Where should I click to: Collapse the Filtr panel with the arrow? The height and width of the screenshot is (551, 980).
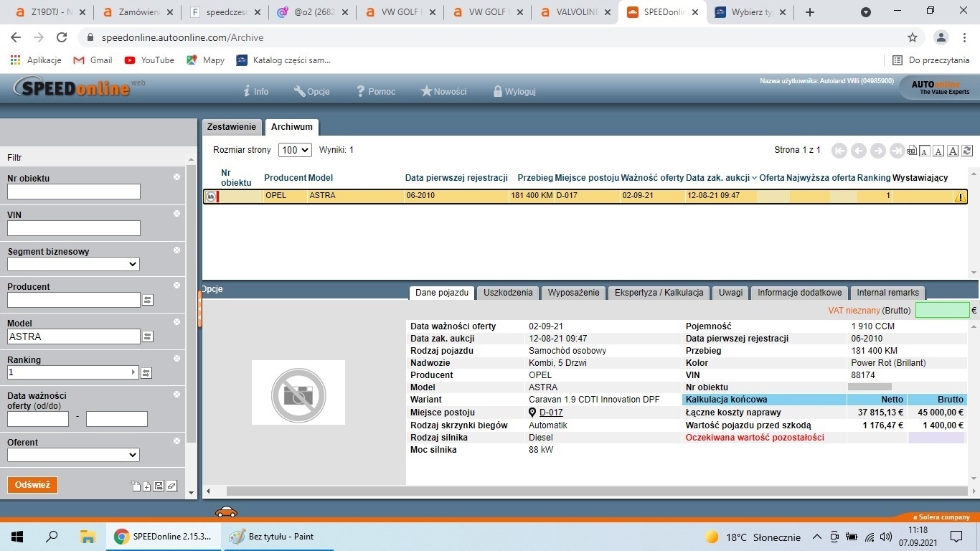tap(191, 158)
